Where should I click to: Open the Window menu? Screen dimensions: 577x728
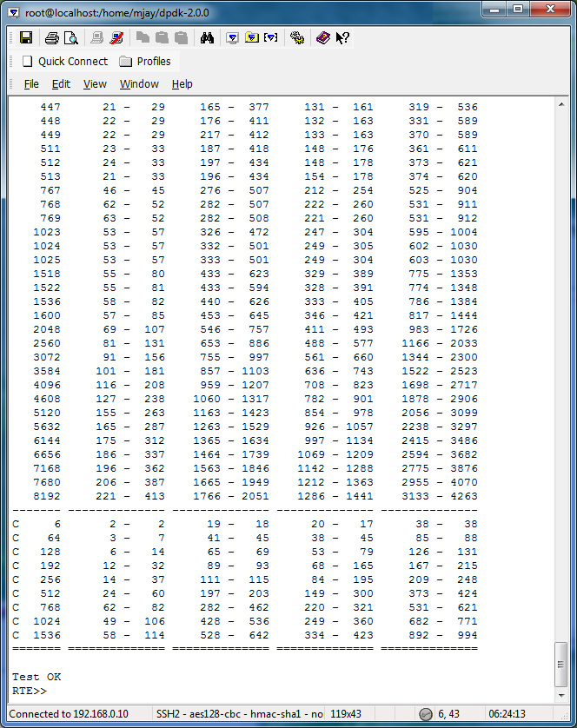coord(139,84)
